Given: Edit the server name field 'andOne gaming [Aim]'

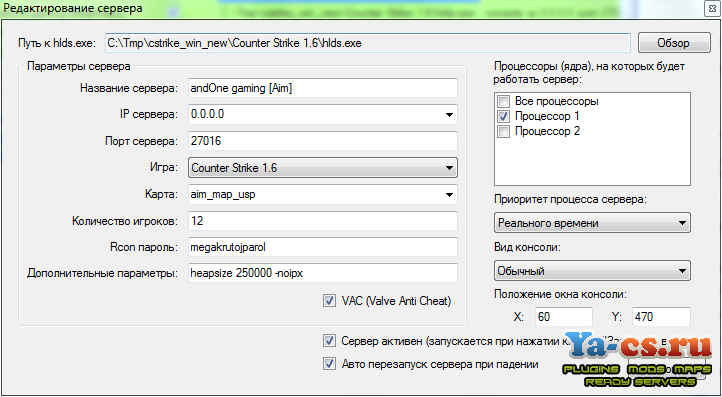Looking at the screenshot, I should point(323,88).
